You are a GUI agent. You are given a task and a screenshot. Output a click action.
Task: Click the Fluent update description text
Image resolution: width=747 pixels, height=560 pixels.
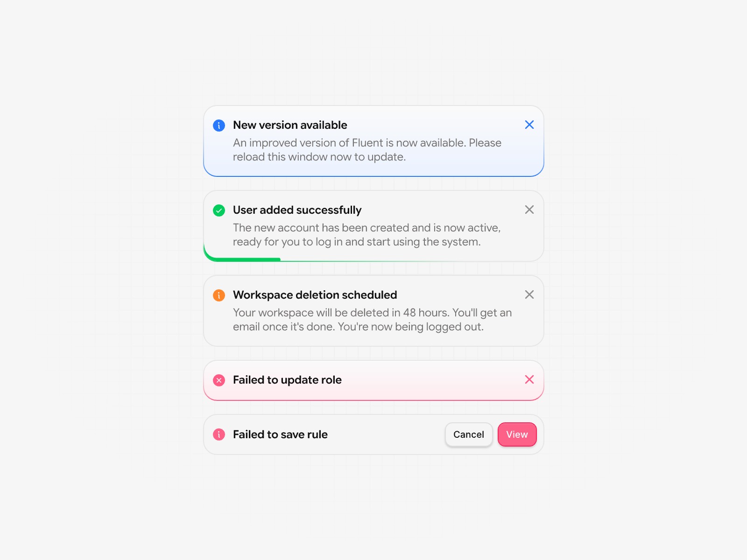click(x=367, y=150)
